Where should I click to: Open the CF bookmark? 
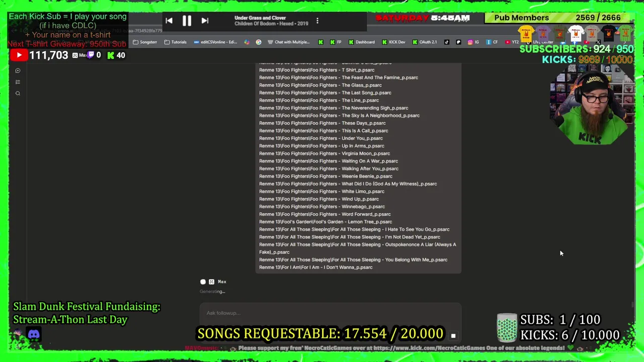[492, 42]
